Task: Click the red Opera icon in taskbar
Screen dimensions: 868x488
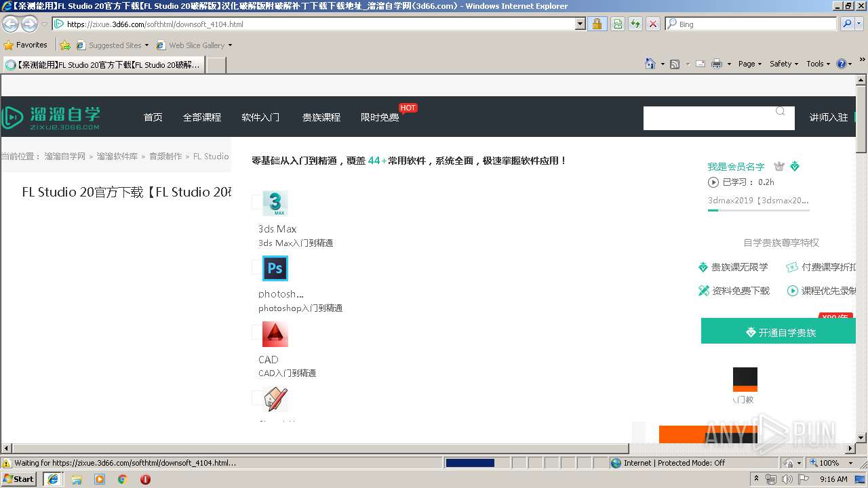Action: (145, 479)
